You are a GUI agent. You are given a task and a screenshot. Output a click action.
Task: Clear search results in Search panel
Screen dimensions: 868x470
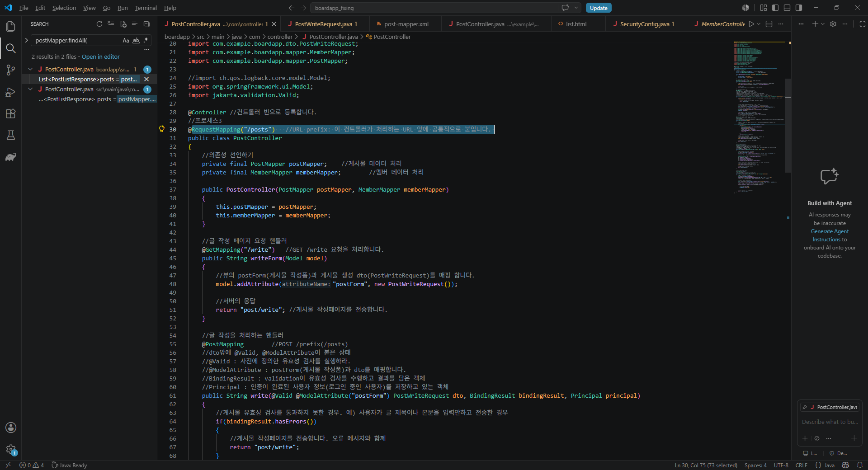pyautogui.click(x=111, y=24)
